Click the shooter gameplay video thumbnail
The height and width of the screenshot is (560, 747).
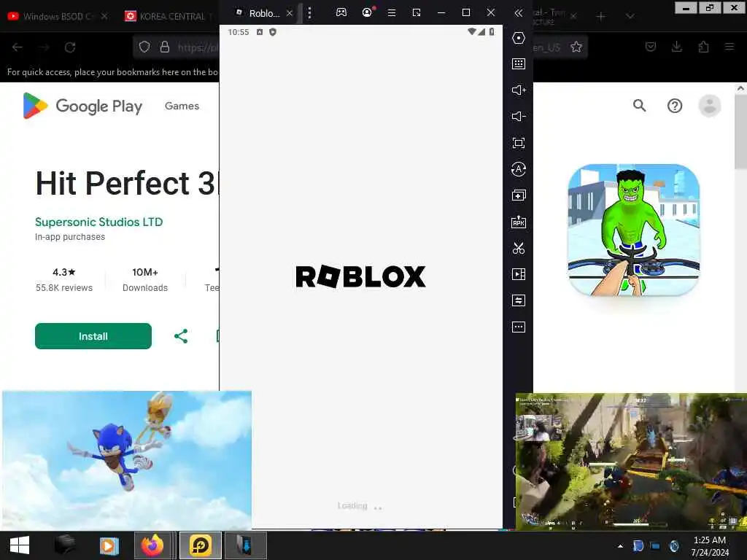(x=631, y=462)
